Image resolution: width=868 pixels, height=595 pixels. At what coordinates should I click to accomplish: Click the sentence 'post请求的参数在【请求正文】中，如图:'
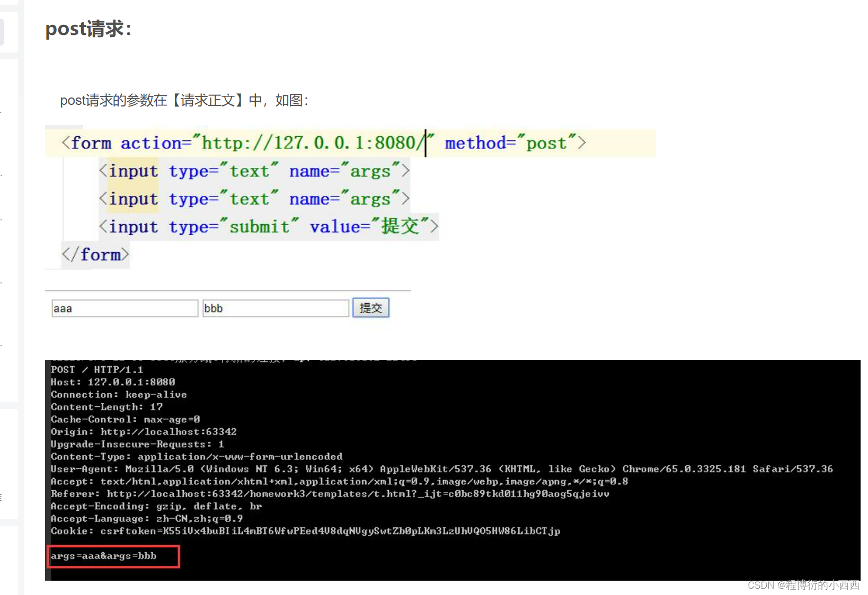coord(184,100)
